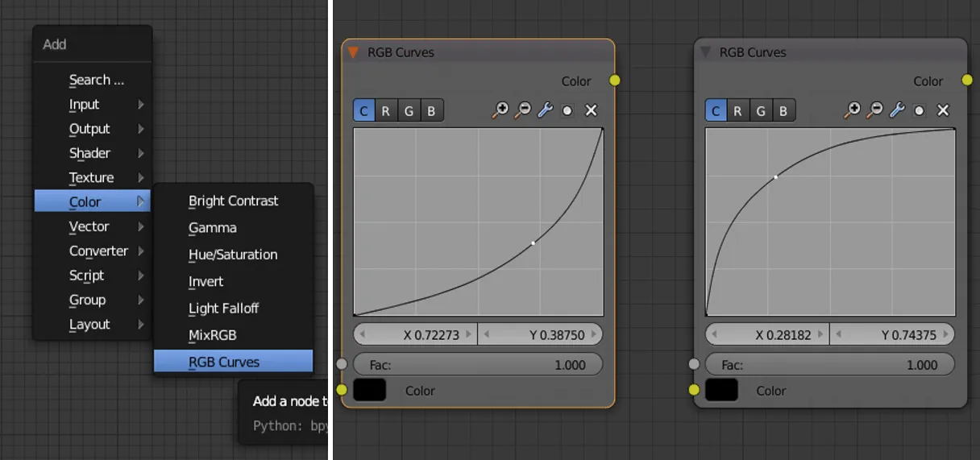Select G channel on right node
The image size is (980, 460).
click(x=760, y=111)
